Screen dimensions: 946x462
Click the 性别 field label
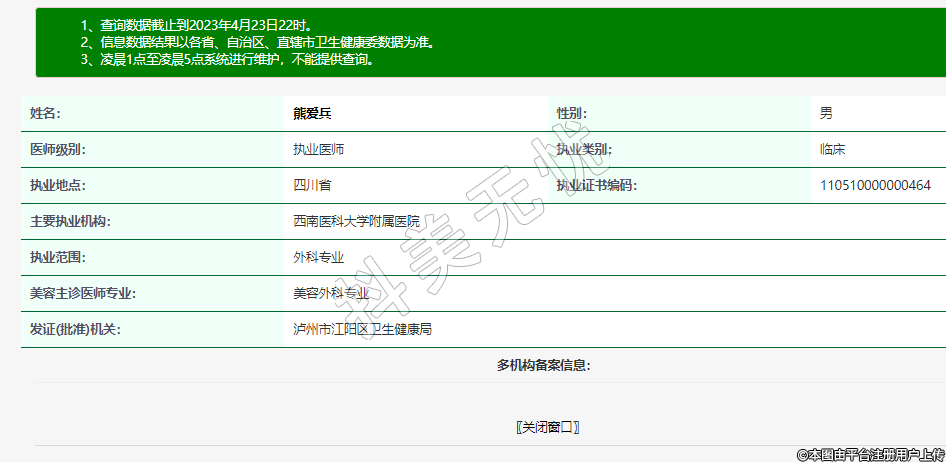[x=571, y=113]
